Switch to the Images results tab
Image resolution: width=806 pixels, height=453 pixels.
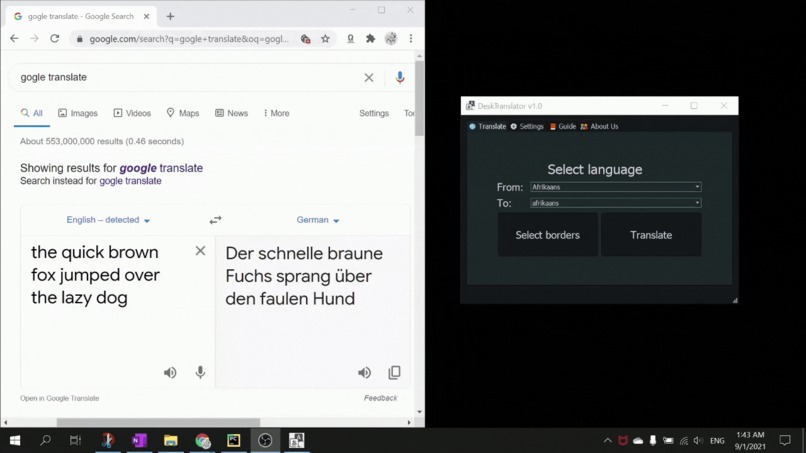point(78,113)
